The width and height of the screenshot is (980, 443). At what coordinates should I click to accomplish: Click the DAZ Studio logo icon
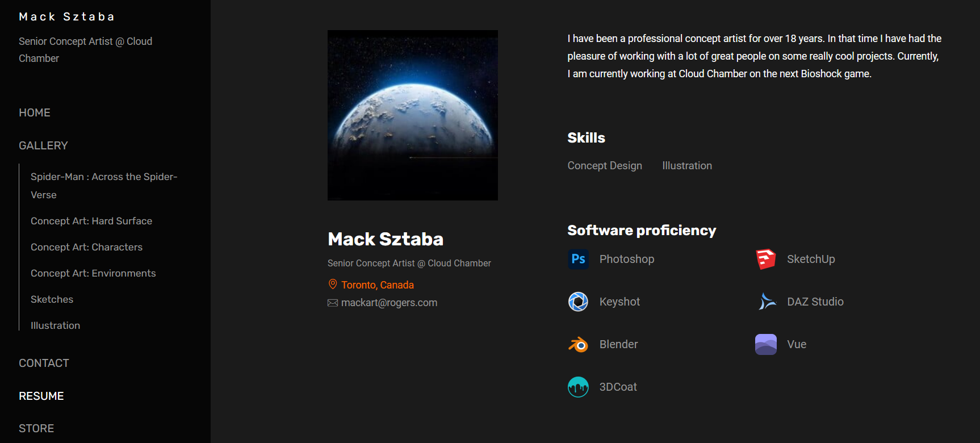click(x=765, y=302)
